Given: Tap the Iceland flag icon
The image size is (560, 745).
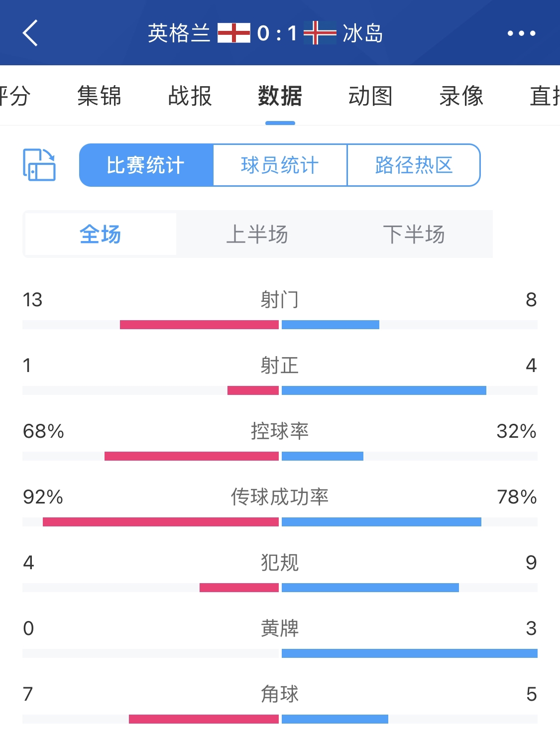Looking at the screenshot, I should coord(320,33).
